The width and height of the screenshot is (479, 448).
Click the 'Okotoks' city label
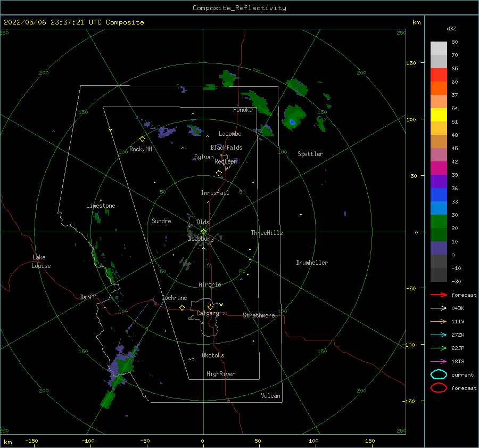213,355
